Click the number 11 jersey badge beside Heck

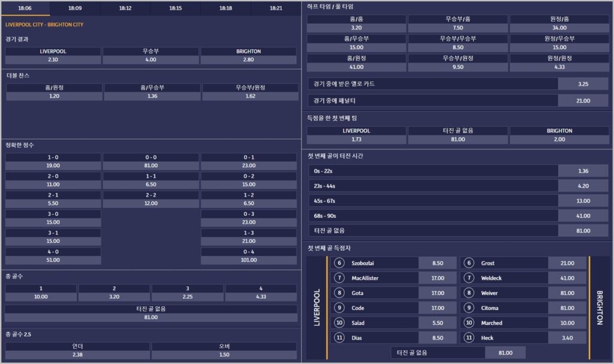click(x=469, y=338)
